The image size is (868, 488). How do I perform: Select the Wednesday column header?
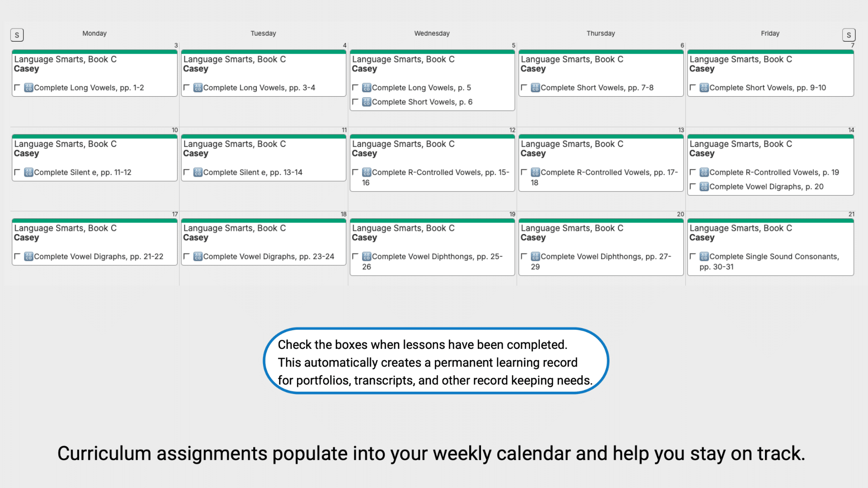[432, 33]
